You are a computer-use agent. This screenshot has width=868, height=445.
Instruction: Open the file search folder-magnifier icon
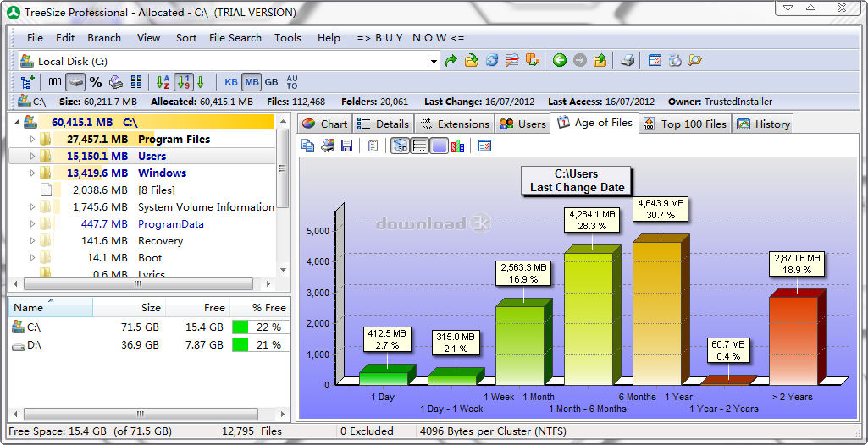click(x=695, y=61)
